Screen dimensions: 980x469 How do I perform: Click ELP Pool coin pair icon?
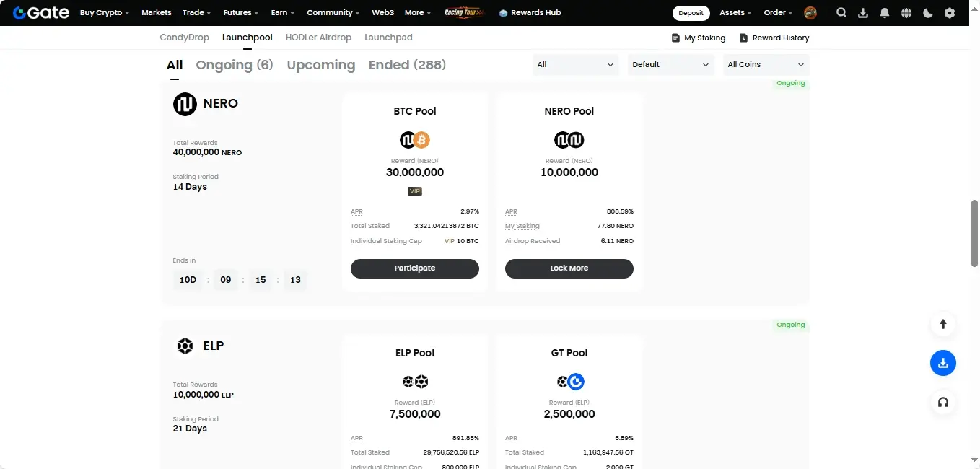(415, 382)
